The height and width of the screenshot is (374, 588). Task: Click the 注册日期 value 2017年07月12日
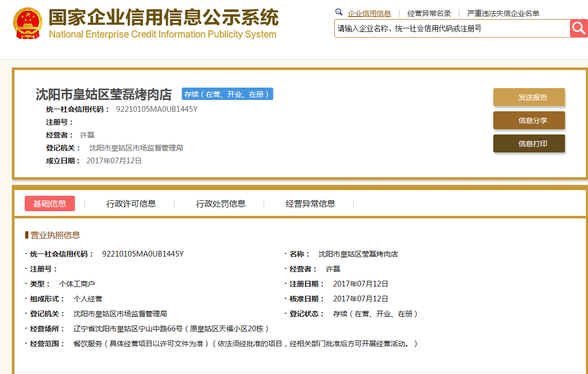(360, 284)
